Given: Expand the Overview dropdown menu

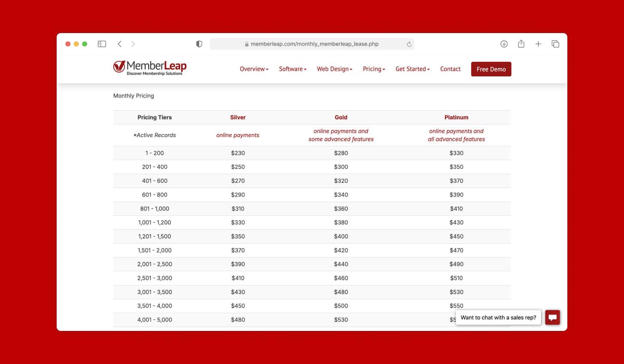Looking at the screenshot, I should click(254, 69).
